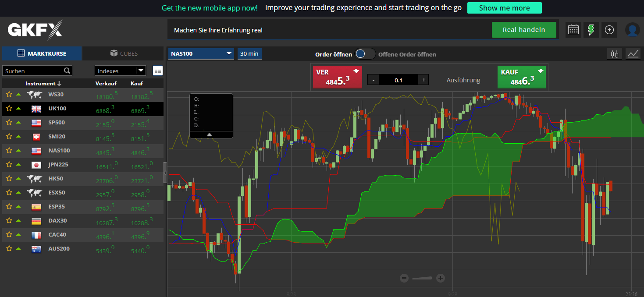Click DAX30 Kauf price 10288.3
This screenshot has height=297, width=644.
(142, 221)
